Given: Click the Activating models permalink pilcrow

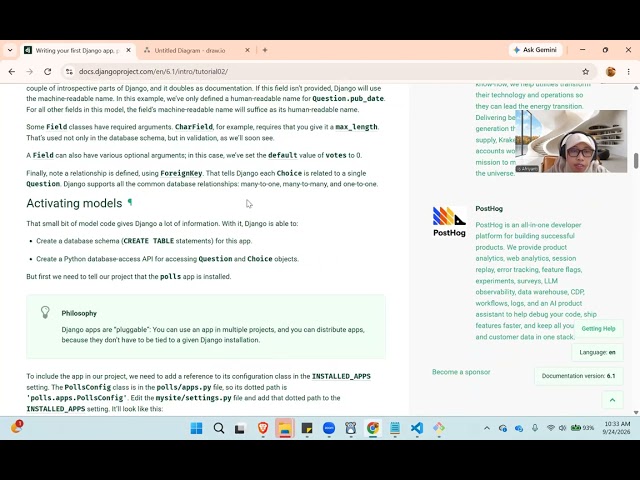Looking at the screenshot, I should [130, 202].
